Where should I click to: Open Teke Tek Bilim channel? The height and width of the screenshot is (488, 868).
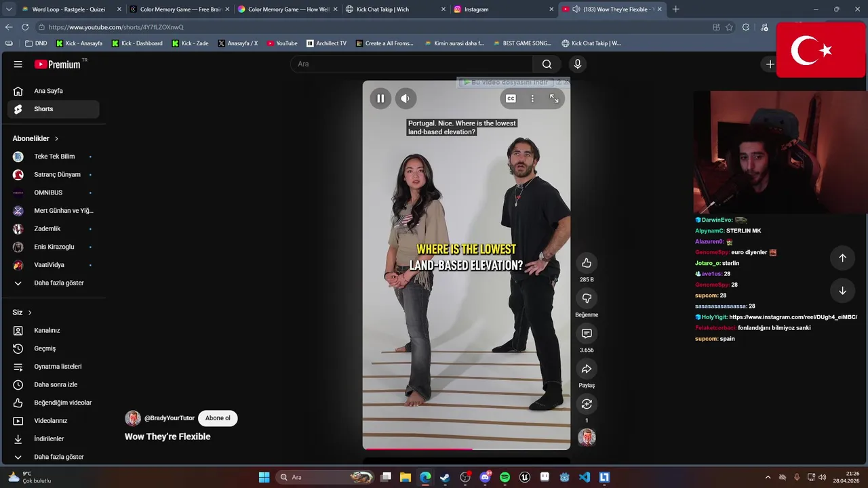[x=53, y=157]
